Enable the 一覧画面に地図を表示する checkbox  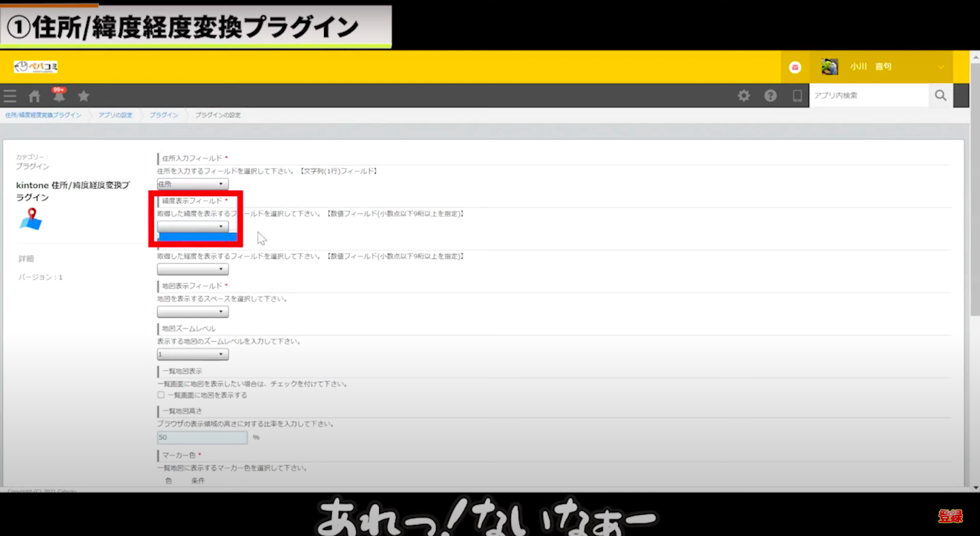161,395
